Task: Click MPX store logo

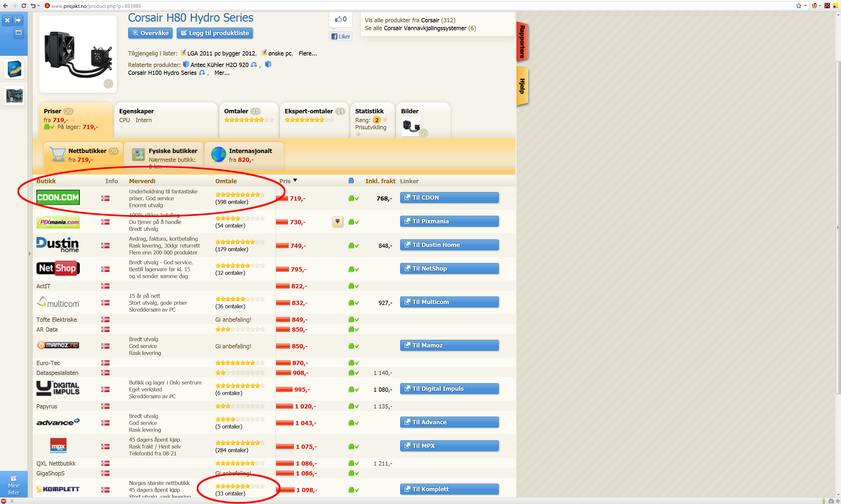Action: pyautogui.click(x=58, y=446)
